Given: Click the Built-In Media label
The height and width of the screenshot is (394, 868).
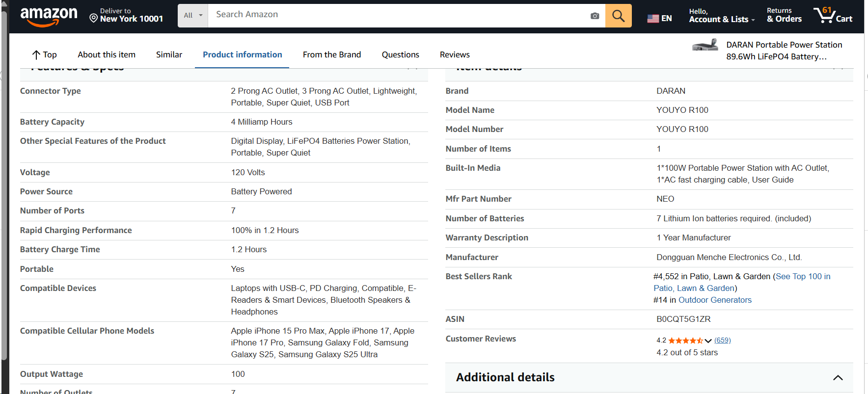Looking at the screenshot, I should pyautogui.click(x=473, y=168).
